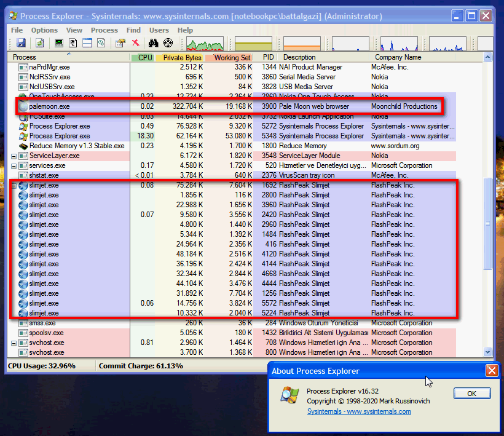Open the File menu

[x=17, y=30]
